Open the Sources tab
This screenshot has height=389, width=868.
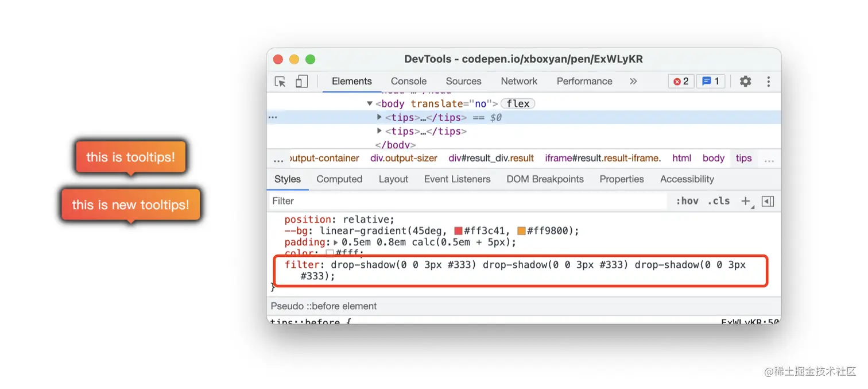pyautogui.click(x=463, y=82)
